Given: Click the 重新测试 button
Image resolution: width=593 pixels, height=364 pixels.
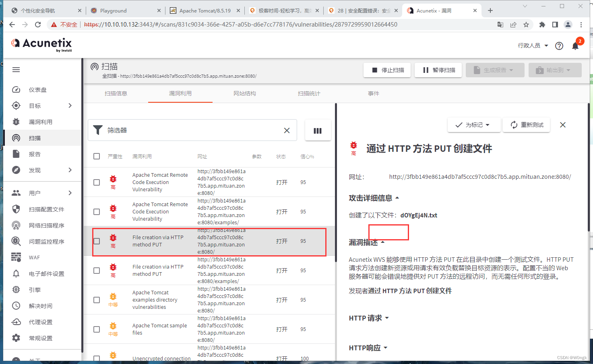Looking at the screenshot, I should click(x=527, y=125).
